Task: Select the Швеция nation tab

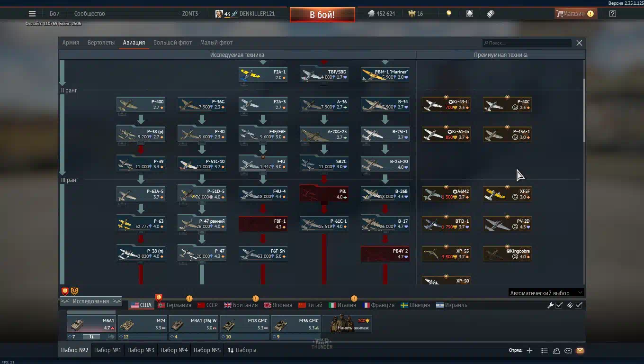Action: 415,305
